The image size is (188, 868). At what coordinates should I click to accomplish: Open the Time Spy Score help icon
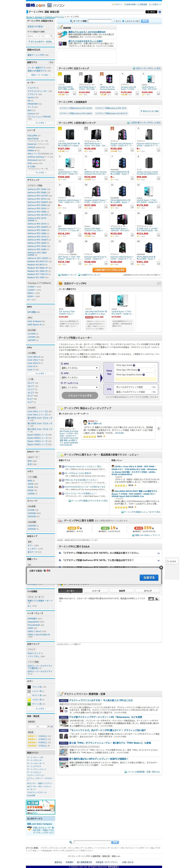(134, 365)
